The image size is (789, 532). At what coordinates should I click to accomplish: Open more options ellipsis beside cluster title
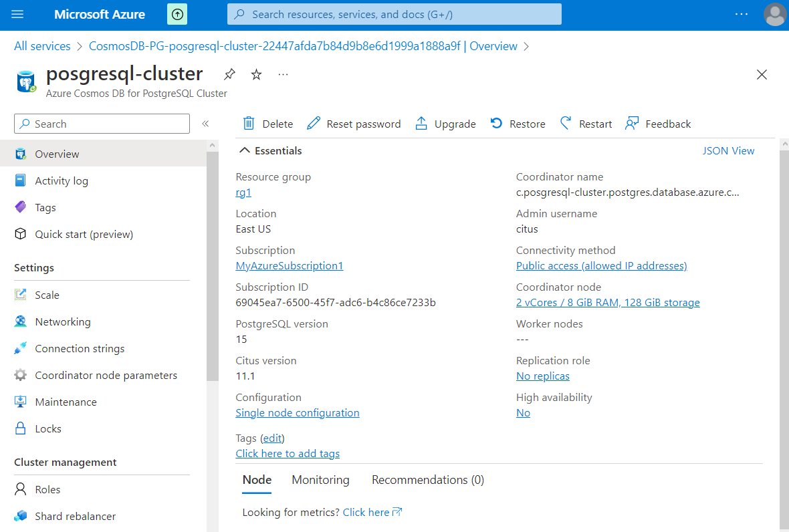click(284, 74)
